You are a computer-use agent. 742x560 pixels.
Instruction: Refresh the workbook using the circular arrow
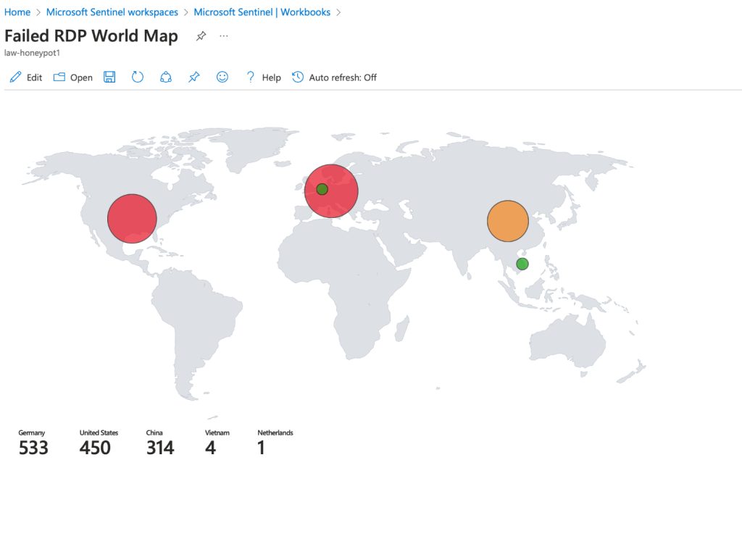coord(138,78)
